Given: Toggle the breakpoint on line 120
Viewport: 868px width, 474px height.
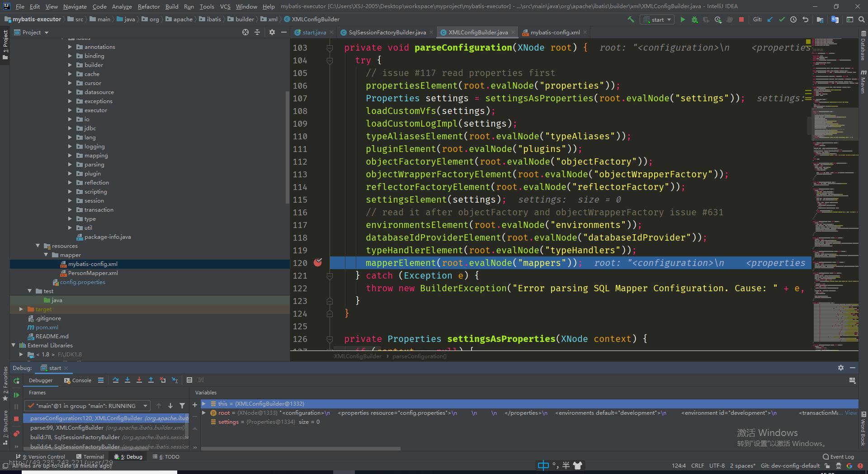Looking at the screenshot, I should tap(318, 262).
